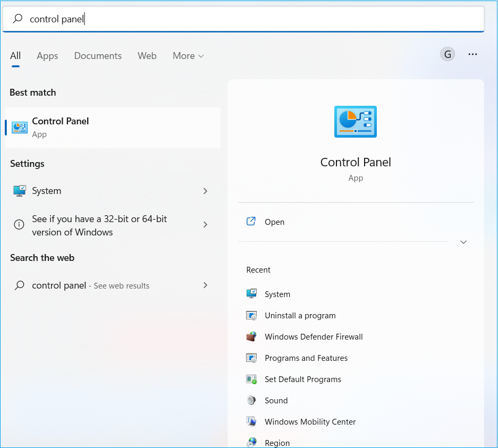
Task: Open recent item System
Action: click(x=356, y=294)
